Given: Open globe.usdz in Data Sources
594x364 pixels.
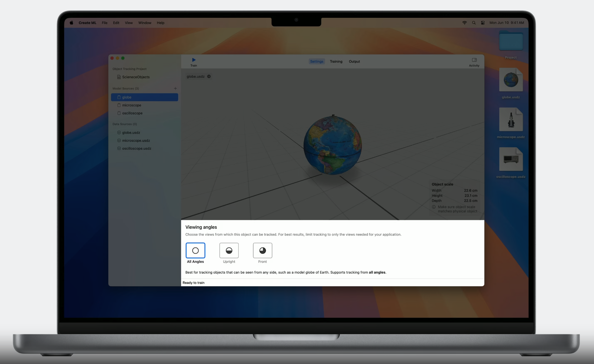Looking at the screenshot, I should (144, 132).
